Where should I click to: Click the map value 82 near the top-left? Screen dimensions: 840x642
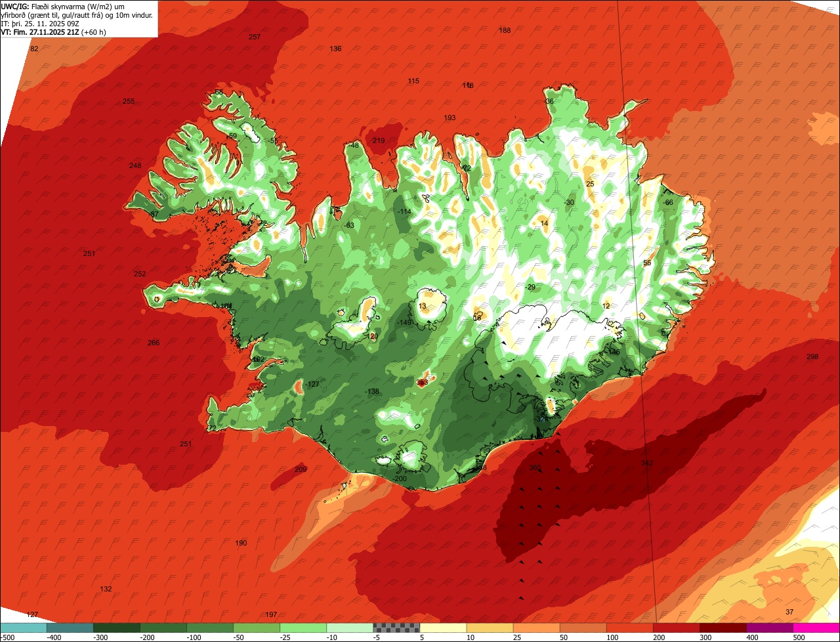tap(35, 49)
